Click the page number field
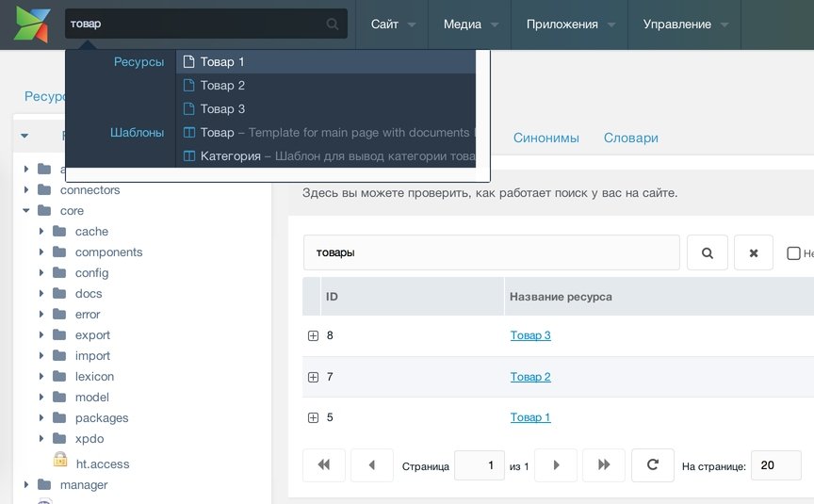The height and width of the screenshot is (504, 814). point(480,465)
